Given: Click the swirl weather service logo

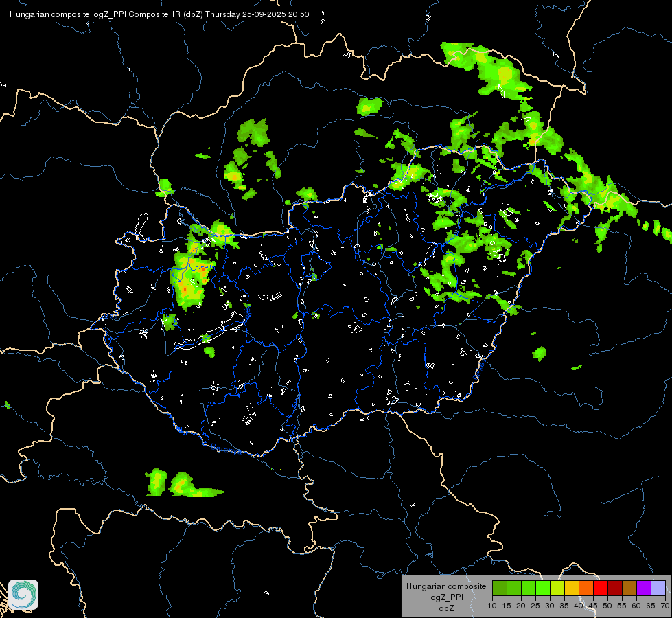Looking at the screenshot, I should tap(23, 595).
